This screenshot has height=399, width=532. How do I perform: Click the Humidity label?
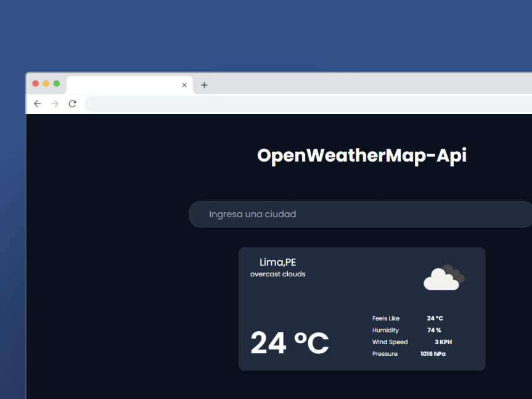tap(385, 330)
